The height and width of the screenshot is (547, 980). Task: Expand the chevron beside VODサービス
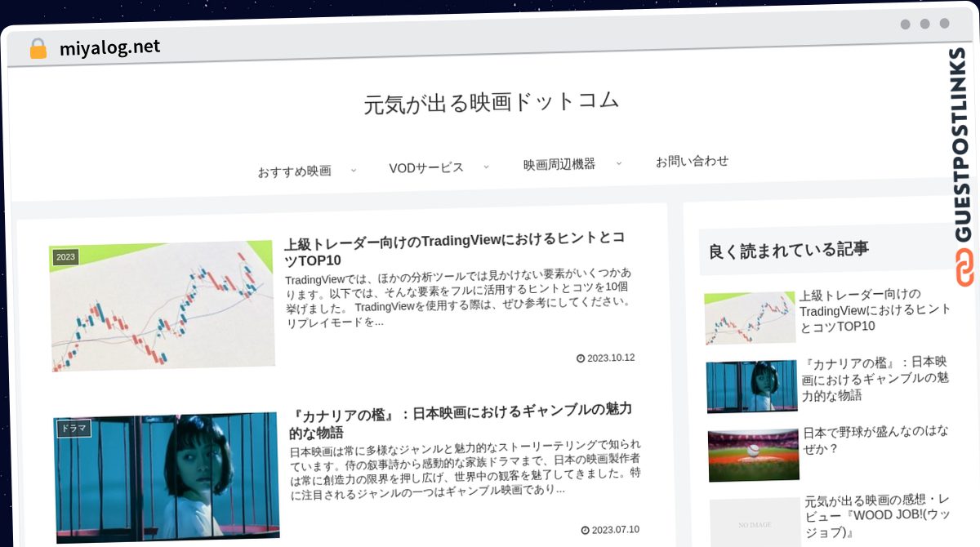(x=486, y=166)
